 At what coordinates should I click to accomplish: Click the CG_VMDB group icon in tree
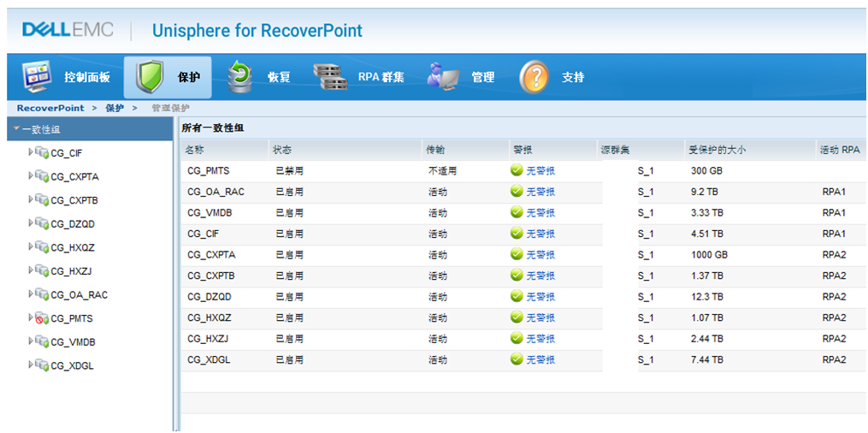tap(42, 341)
